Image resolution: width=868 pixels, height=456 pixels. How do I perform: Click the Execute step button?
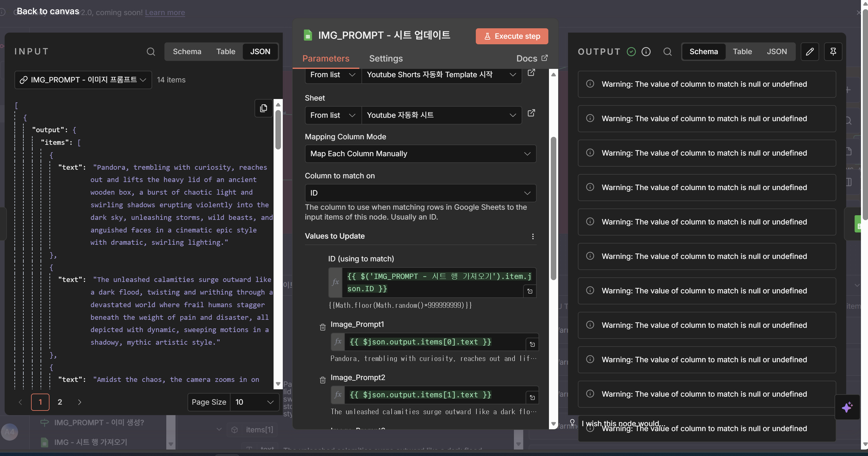coord(511,36)
